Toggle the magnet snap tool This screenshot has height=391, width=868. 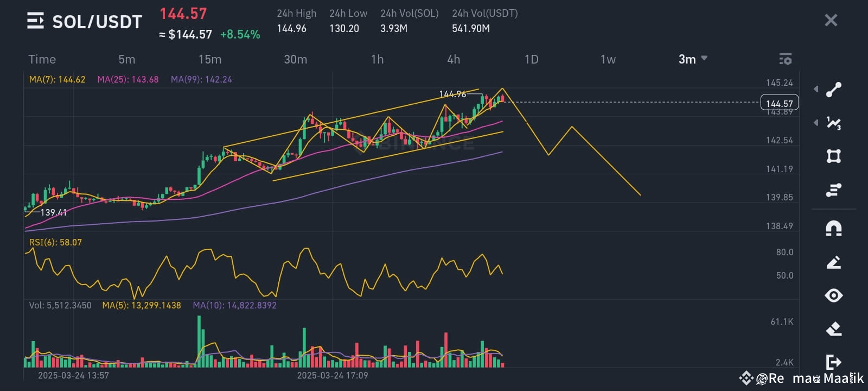pyautogui.click(x=834, y=228)
